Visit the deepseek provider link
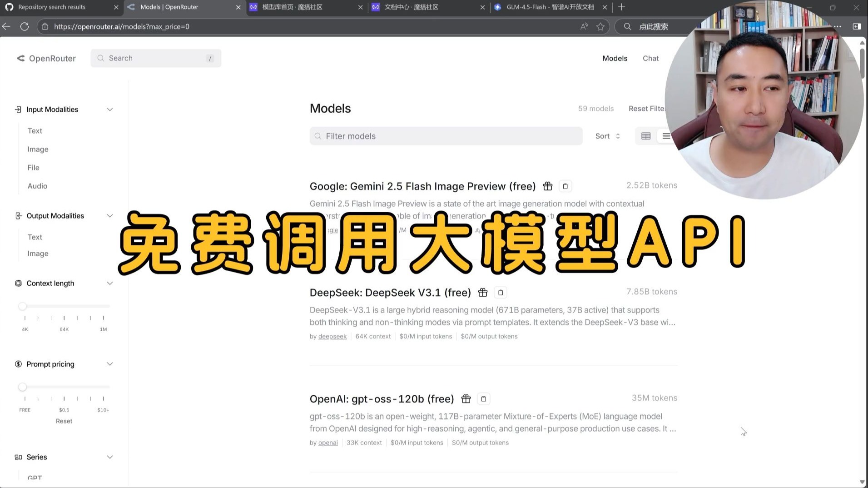The width and height of the screenshot is (868, 488). click(x=332, y=337)
